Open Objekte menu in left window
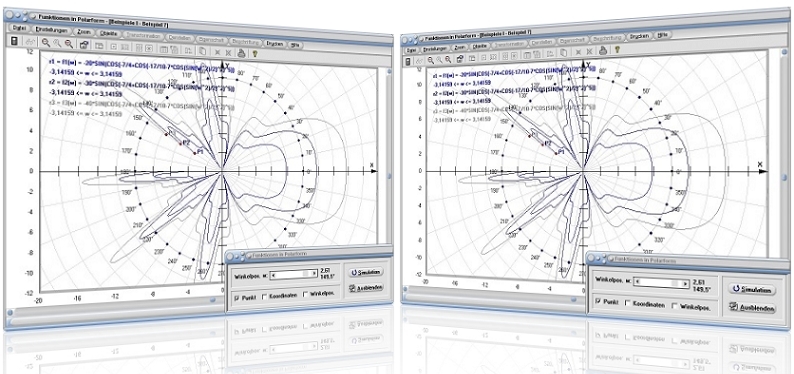794x374 pixels. 109,33
